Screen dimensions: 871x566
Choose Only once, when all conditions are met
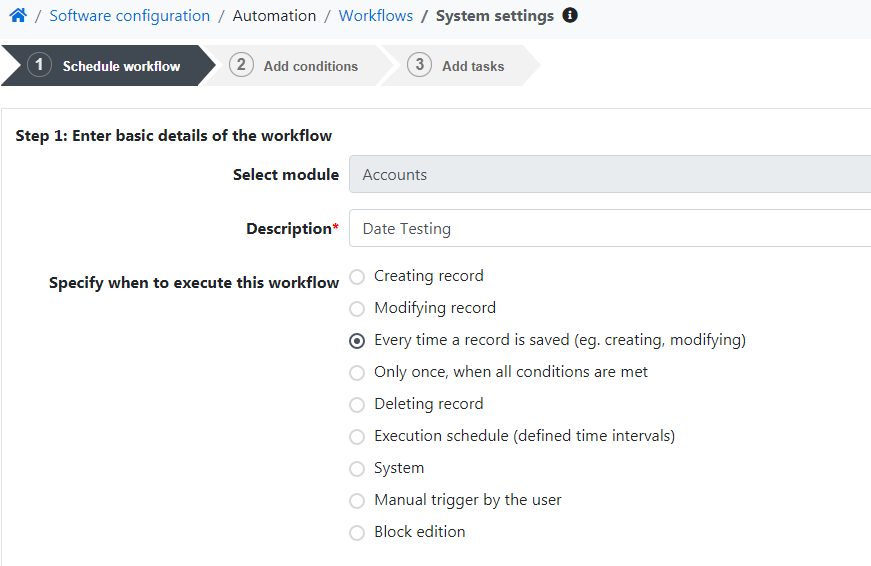pos(357,373)
